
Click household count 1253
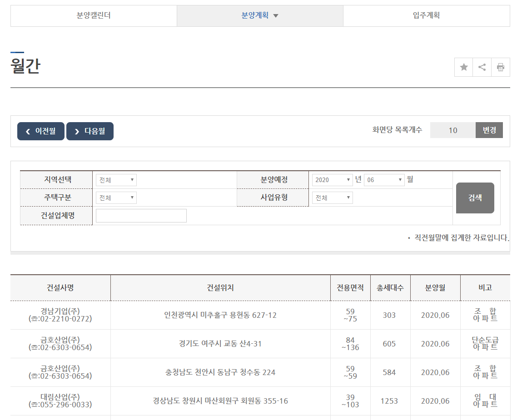389,401
